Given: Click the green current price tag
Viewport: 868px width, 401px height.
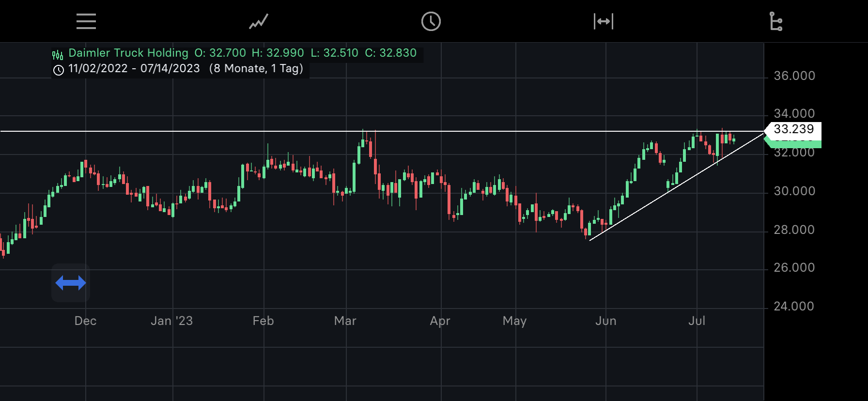Looking at the screenshot, I should 794,143.
